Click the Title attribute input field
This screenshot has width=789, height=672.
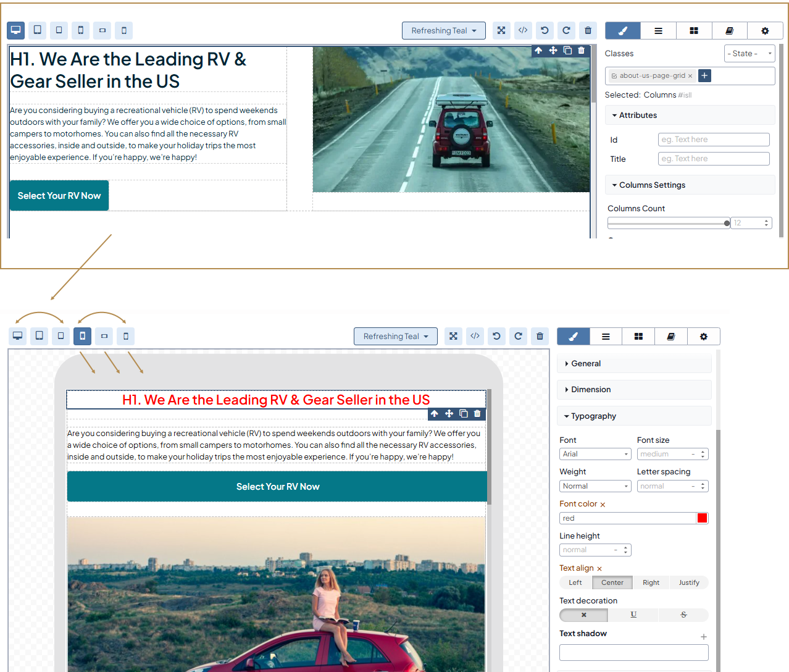click(x=714, y=159)
